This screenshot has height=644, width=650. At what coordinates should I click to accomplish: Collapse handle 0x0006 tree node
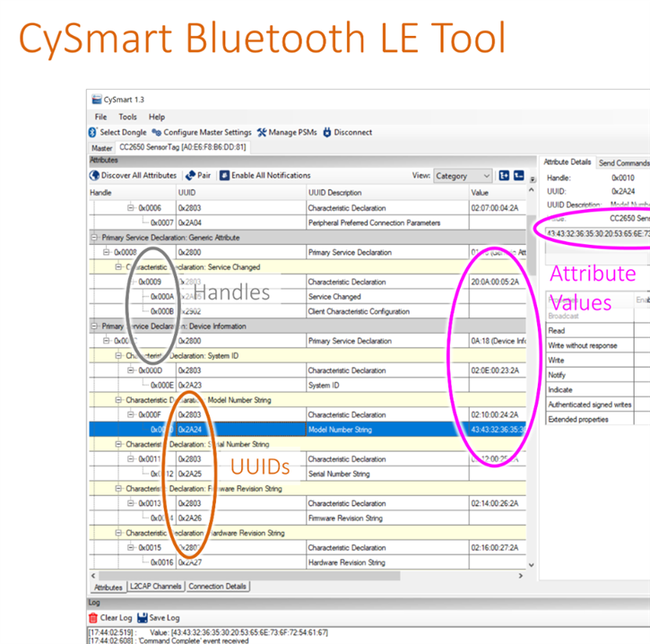pyautogui.click(x=131, y=208)
